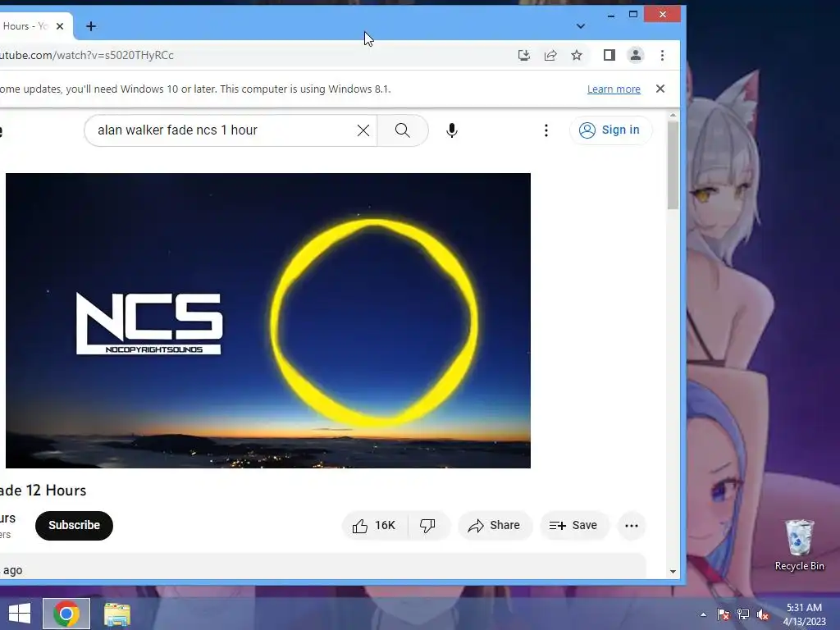
Task: Open the tab search chevron
Action: (x=580, y=26)
